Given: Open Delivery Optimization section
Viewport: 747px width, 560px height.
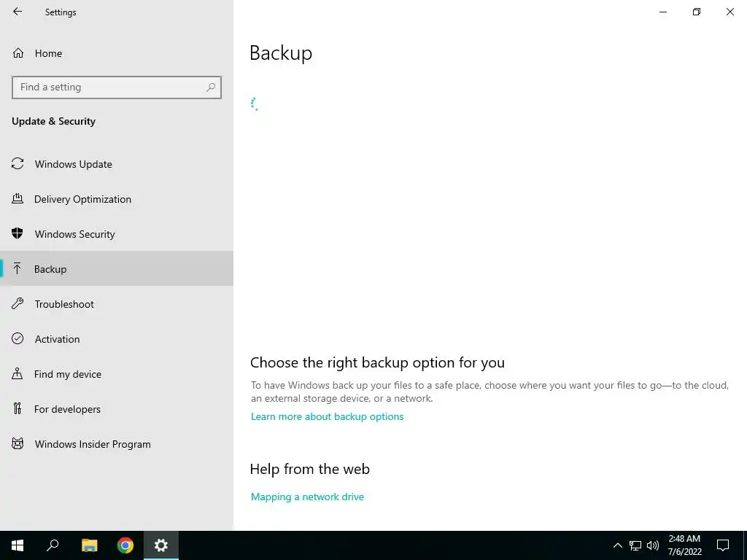Looking at the screenshot, I should (x=117, y=199).
